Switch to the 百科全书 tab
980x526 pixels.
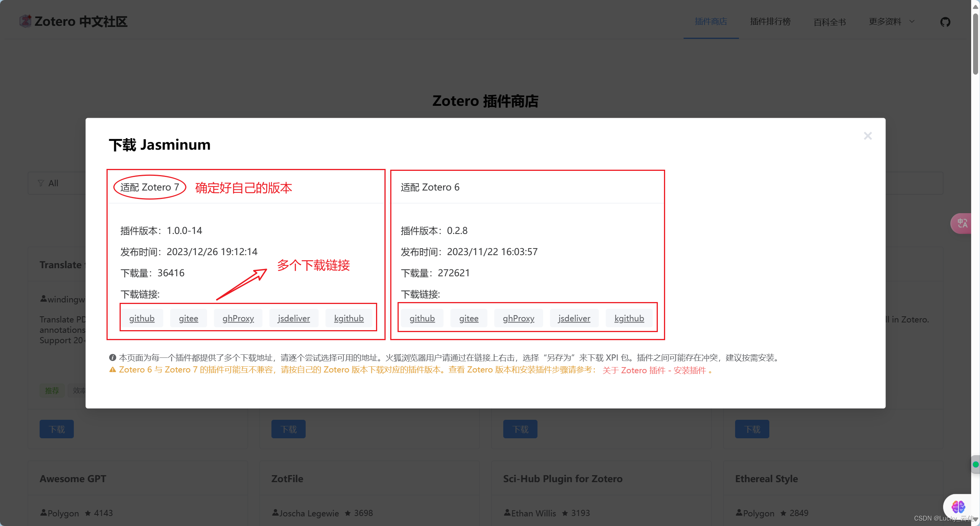(829, 22)
